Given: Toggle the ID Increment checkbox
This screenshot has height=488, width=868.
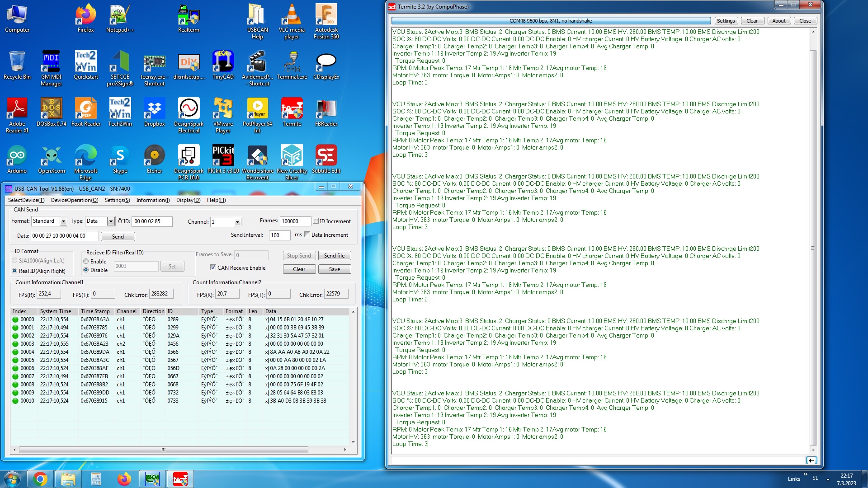Looking at the screenshot, I should tap(316, 221).
